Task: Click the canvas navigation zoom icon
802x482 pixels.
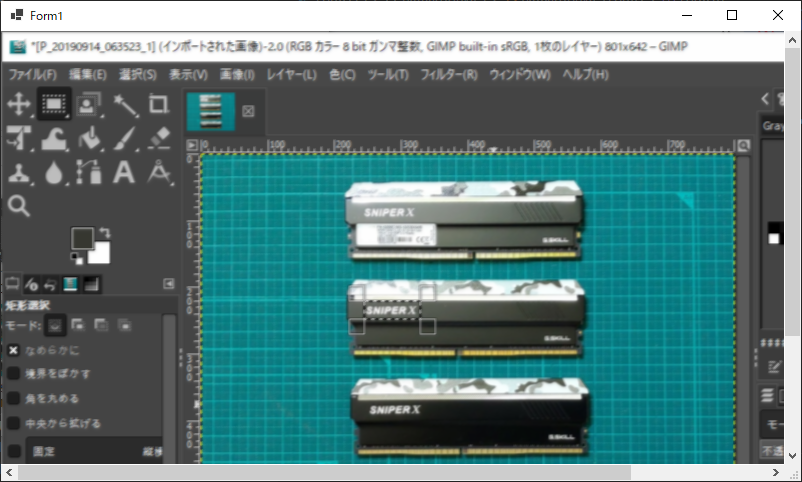Action: 743,145
